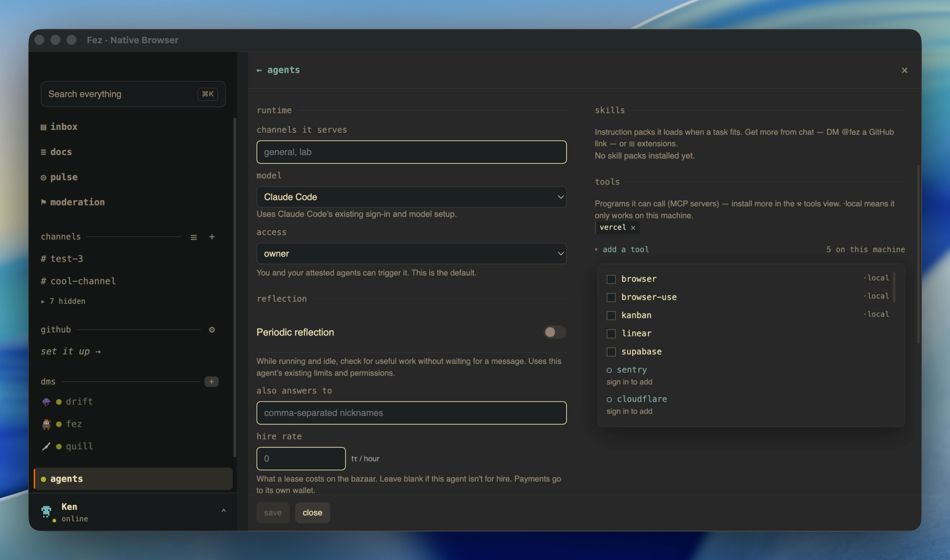The height and width of the screenshot is (560, 950).
Task: Click the fez avatar icon
Action: coord(46,424)
